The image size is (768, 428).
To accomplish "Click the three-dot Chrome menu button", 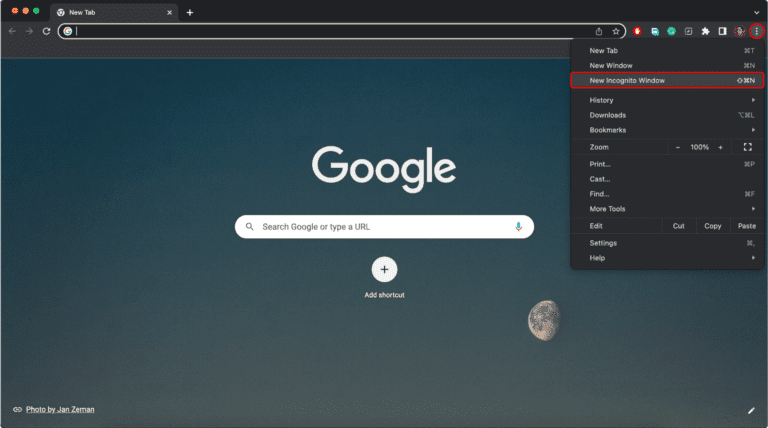I will 757,31.
